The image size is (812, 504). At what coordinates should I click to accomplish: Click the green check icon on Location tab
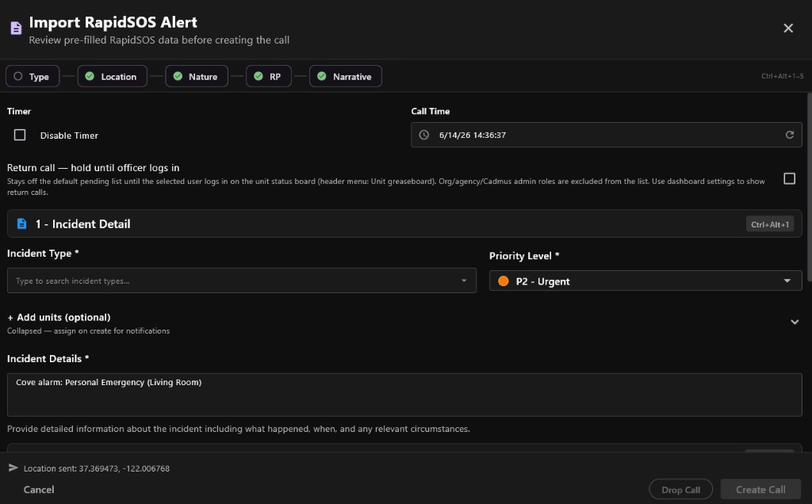(x=90, y=76)
